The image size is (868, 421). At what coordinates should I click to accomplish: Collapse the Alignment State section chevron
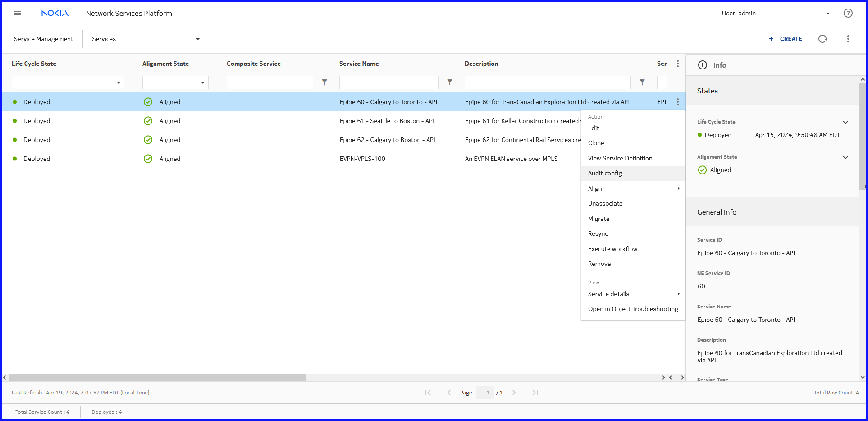click(845, 157)
